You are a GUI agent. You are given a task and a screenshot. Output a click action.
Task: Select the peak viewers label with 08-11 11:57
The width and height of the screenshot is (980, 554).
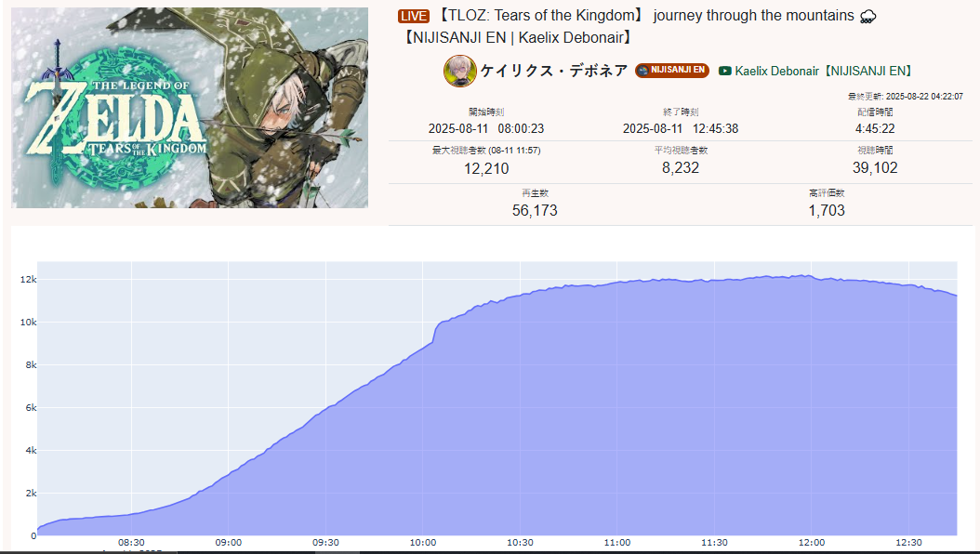tap(486, 150)
